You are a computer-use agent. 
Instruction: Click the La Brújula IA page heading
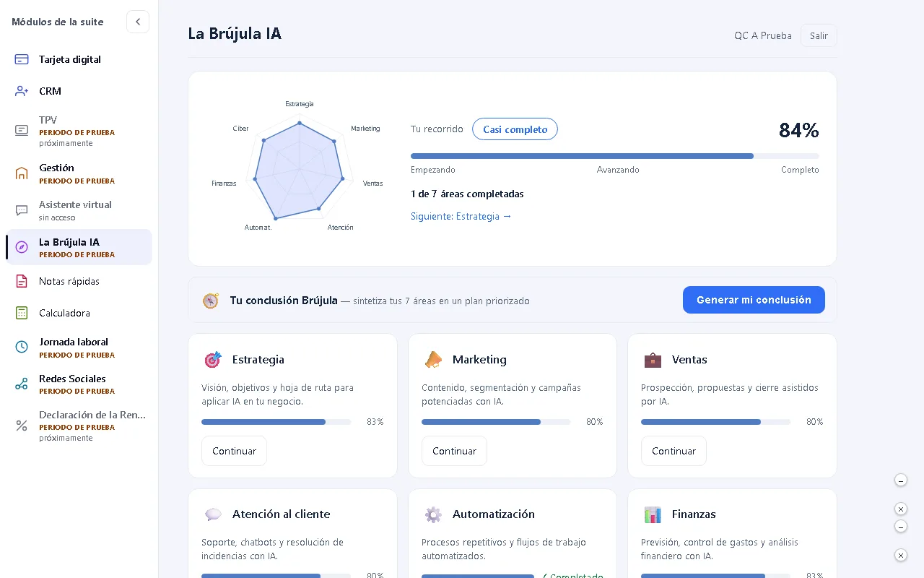pyautogui.click(x=235, y=33)
